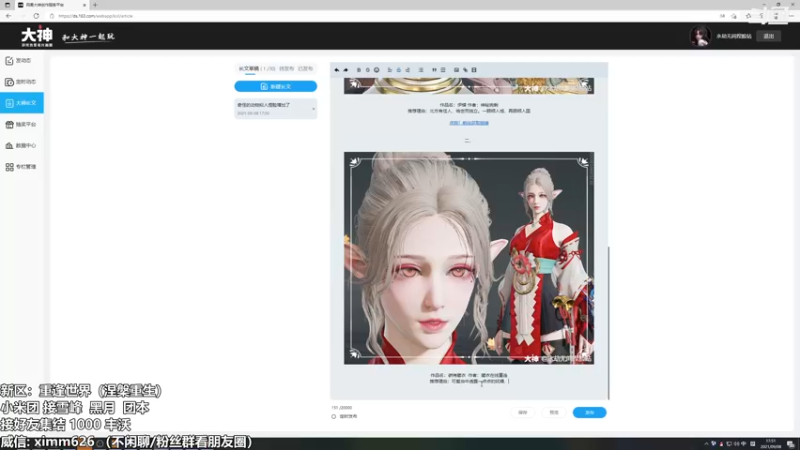Insert a hyperlink using the link icon
Viewport: 800px width, 450px height.
click(x=465, y=70)
